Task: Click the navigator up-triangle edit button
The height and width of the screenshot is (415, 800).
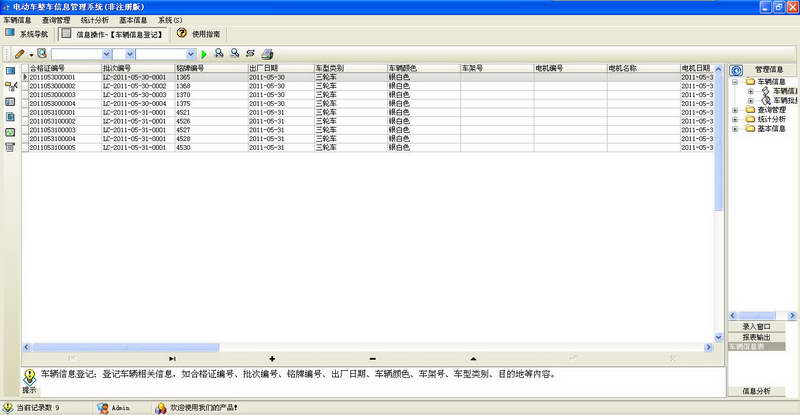Action: pyautogui.click(x=473, y=359)
